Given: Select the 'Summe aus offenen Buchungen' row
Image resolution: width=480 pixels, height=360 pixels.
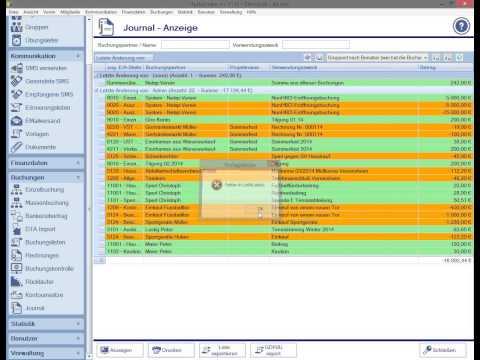Looking at the screenshot, I should 289,83.
